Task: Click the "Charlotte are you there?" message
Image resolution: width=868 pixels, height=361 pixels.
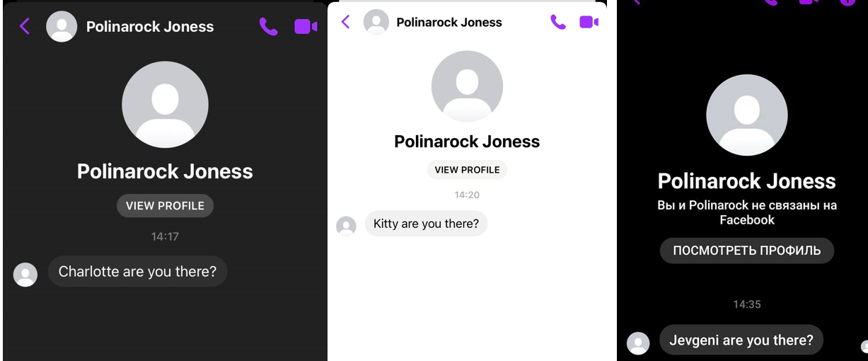Action: pos(137,272)
